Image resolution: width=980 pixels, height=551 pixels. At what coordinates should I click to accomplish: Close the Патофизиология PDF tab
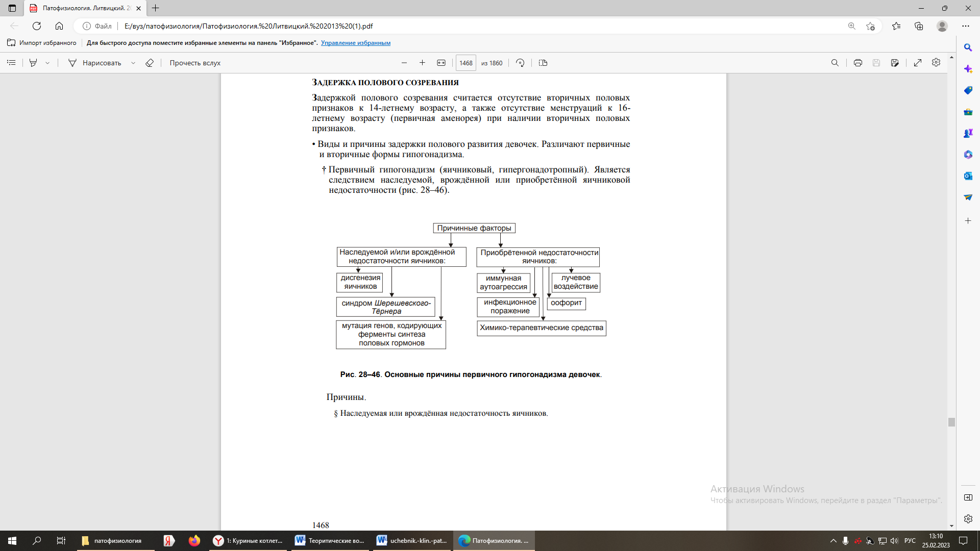(x=138, y=8)
